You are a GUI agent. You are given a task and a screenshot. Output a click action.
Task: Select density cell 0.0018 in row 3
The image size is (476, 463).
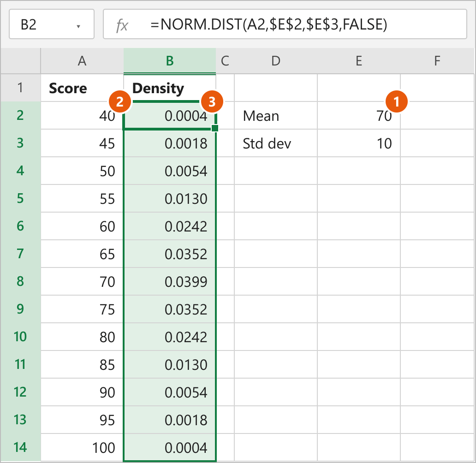coord(170,143)
